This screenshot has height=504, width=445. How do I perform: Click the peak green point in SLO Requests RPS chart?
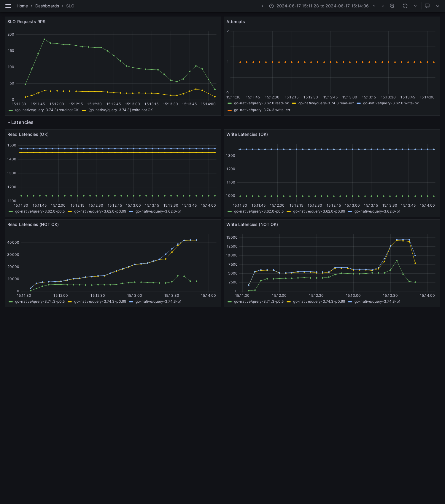(44, 39)
